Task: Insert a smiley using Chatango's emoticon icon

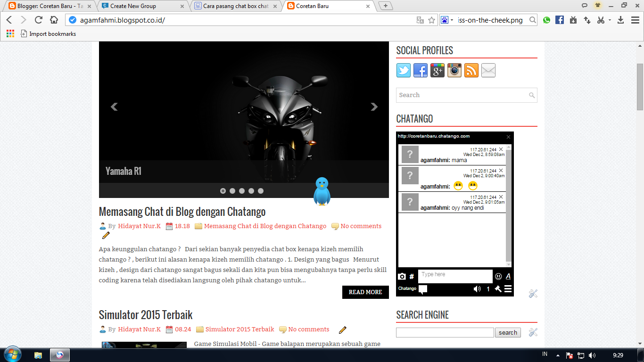Action: tap(497, 277)
